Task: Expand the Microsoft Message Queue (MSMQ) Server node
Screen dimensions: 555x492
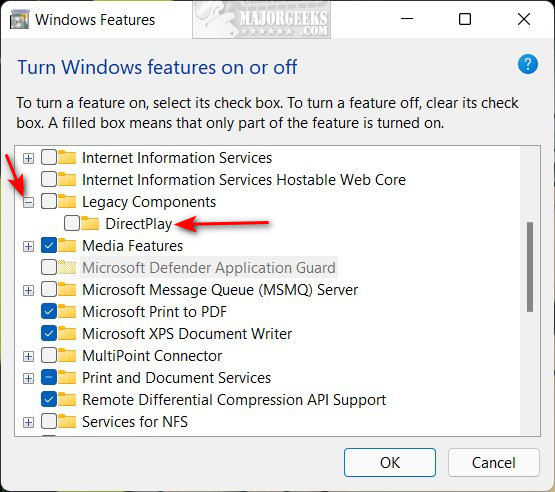Action: pos(28,291)
